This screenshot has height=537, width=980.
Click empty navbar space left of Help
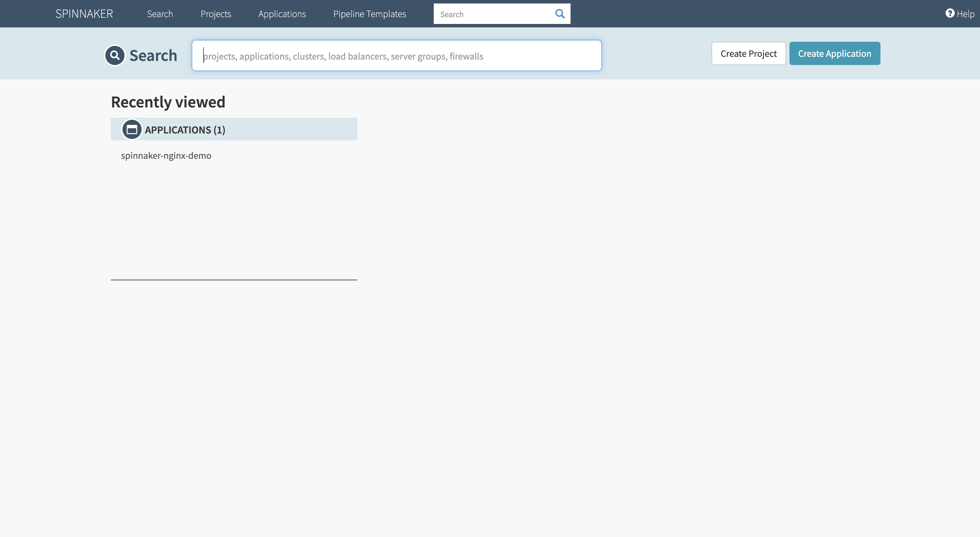[761, 14]
